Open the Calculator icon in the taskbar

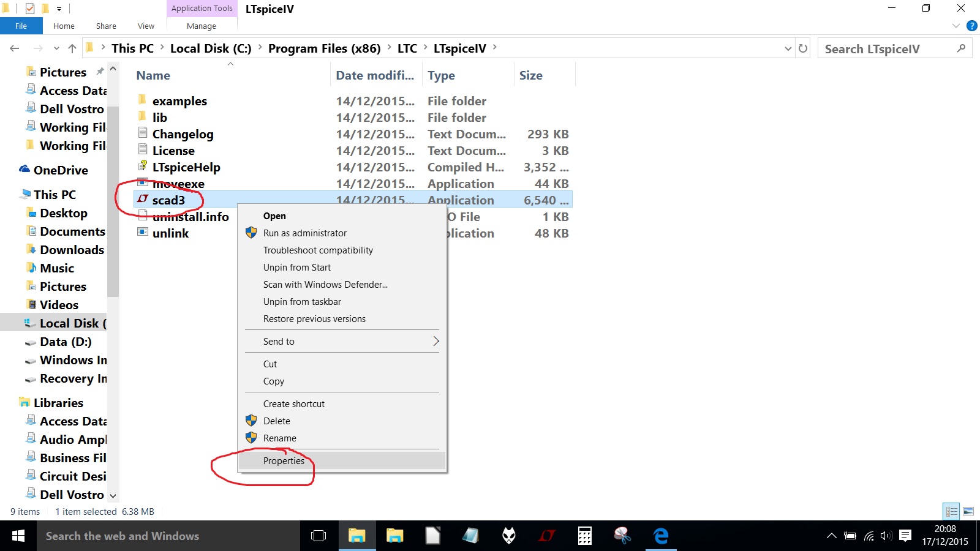click(x=585, y=536)
